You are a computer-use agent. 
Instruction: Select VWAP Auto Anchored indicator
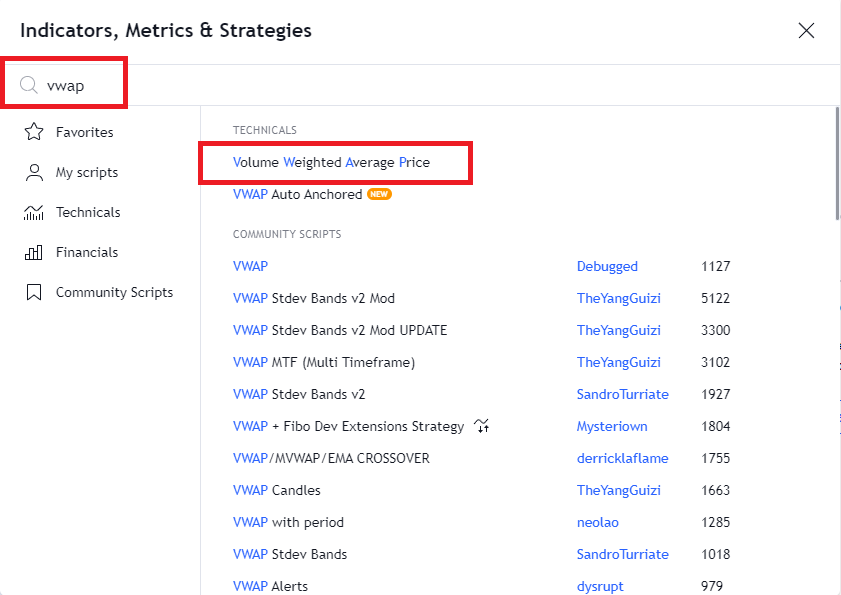click(x=298, y=194)
